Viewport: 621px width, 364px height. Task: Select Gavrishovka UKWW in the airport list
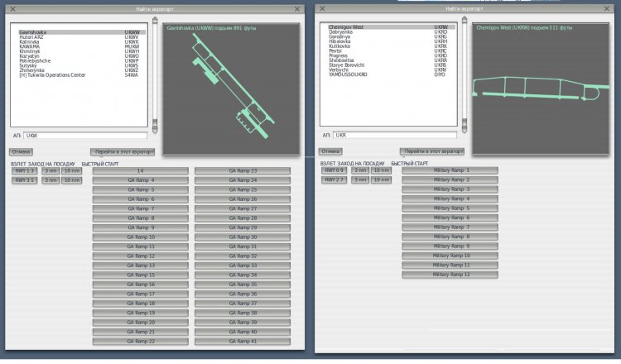[x=82, y=32]
